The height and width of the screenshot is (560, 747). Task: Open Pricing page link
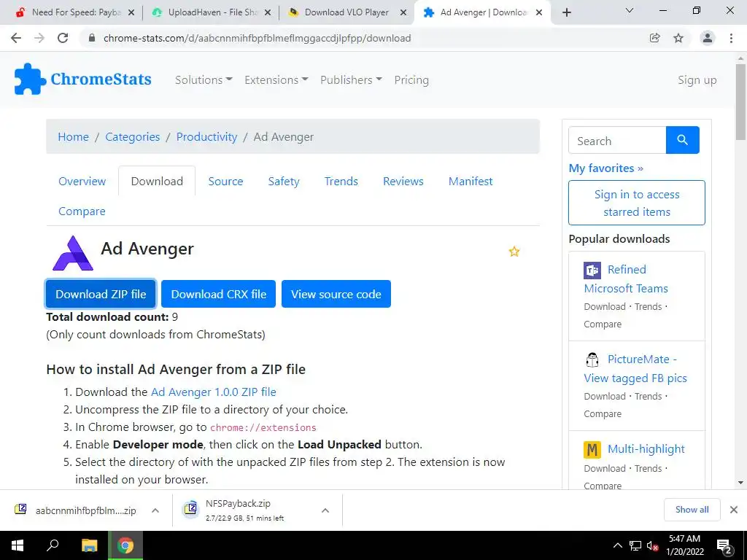411,80
